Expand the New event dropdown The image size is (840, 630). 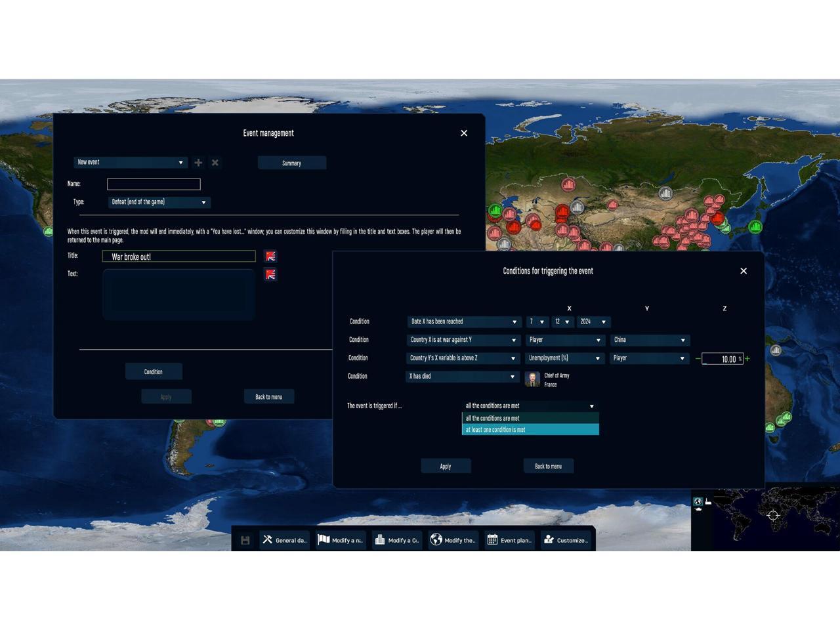(x=131, y=162)
